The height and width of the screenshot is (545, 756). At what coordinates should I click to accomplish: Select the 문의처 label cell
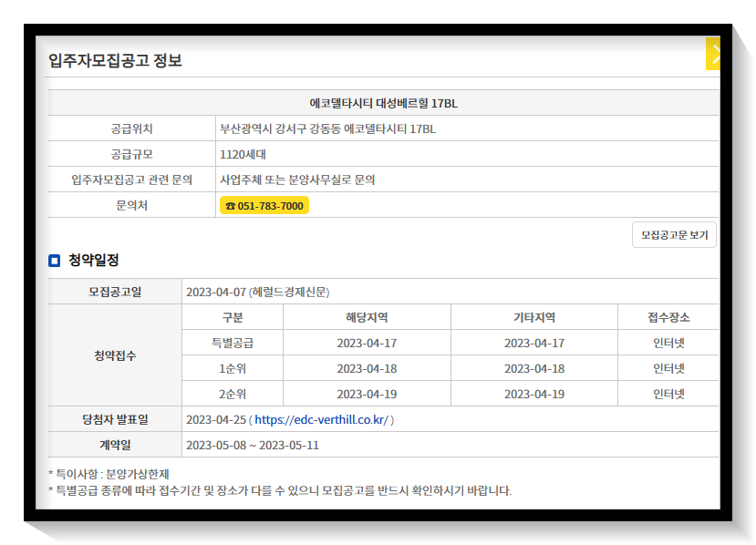[131, 205]
